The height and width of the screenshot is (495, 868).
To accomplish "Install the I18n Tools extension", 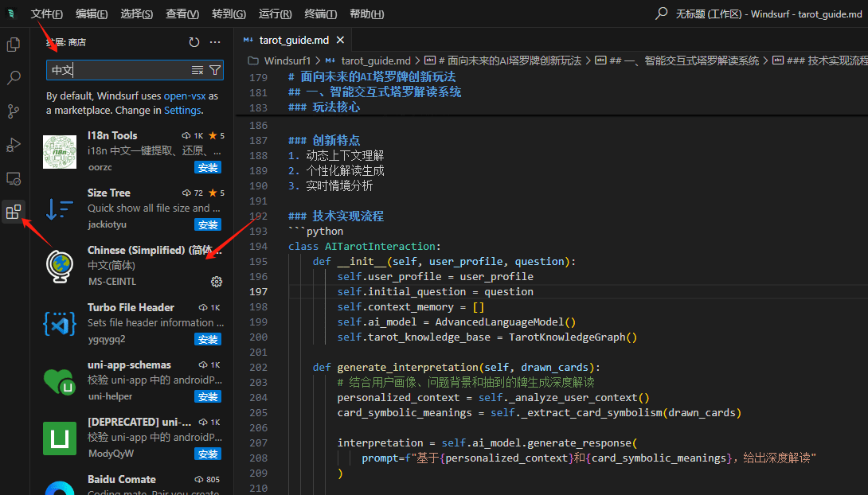I will (208, 168).
